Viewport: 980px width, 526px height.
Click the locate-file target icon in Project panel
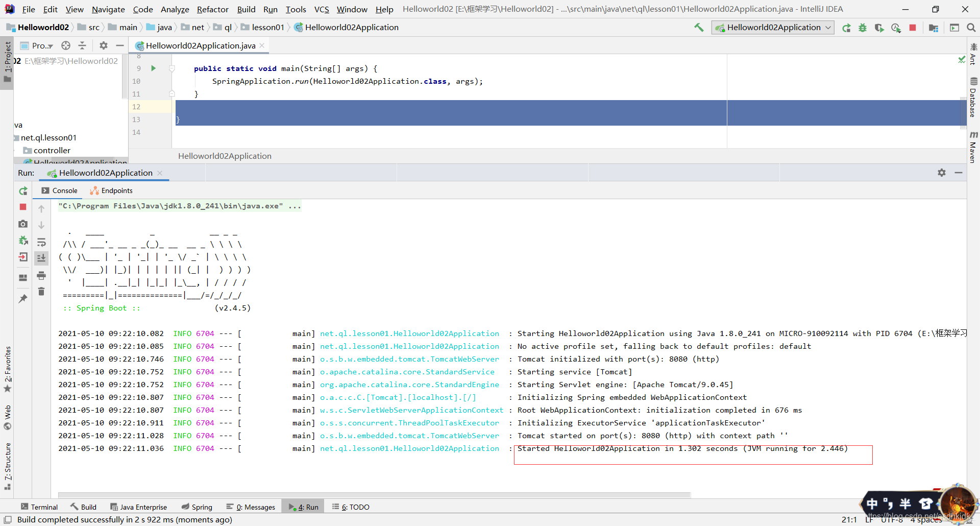66,45
